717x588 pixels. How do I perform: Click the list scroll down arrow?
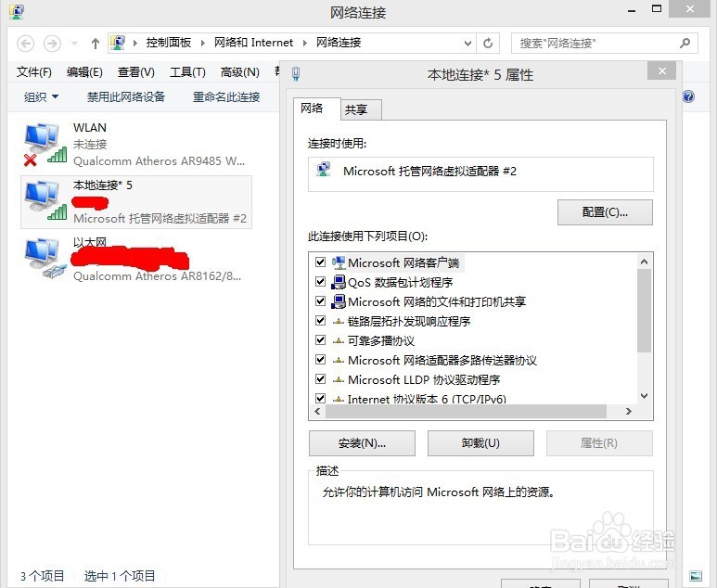click(644, 396)
